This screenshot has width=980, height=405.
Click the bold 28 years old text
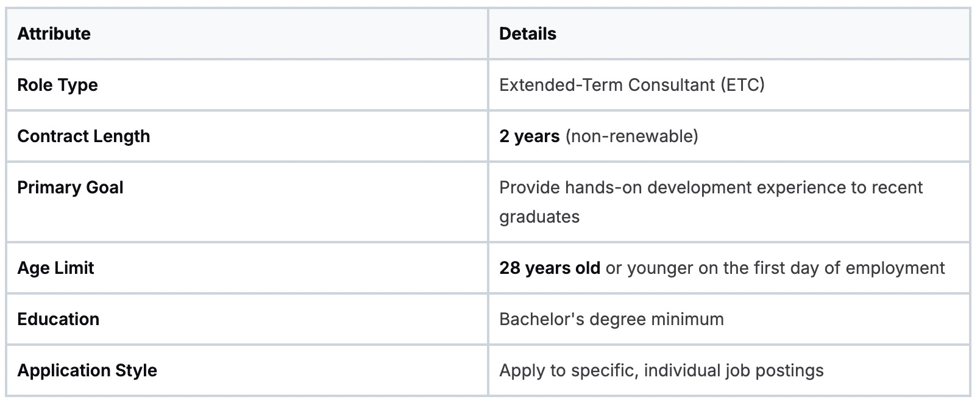[550, 268]
